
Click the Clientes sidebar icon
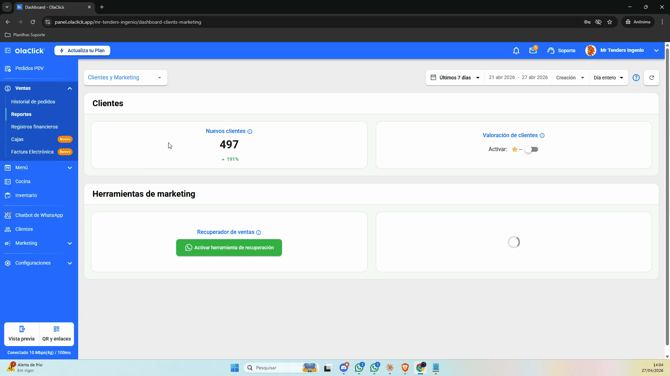[8, 229]
